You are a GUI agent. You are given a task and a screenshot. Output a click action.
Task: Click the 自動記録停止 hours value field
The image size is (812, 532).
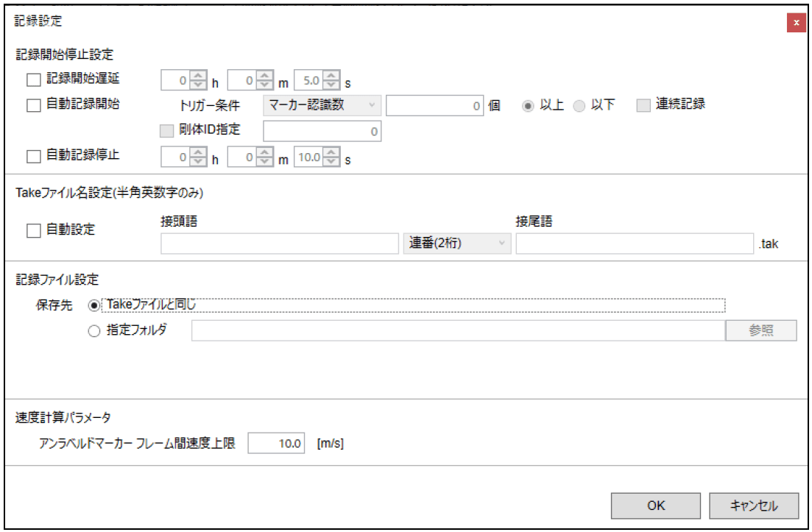pos(175,157)
